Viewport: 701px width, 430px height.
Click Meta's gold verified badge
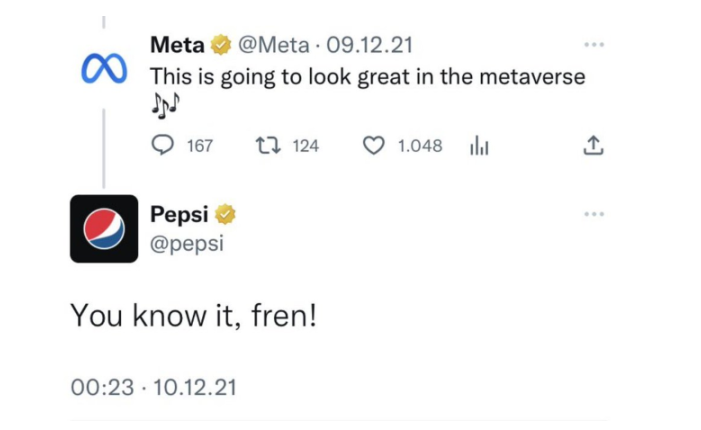221,45
